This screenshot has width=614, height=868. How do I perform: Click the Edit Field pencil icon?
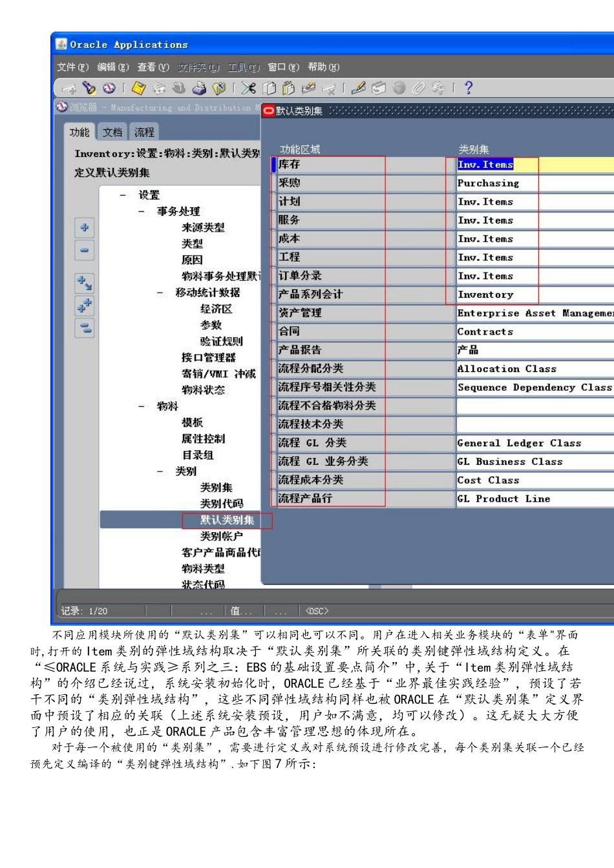tap(359, 88)
